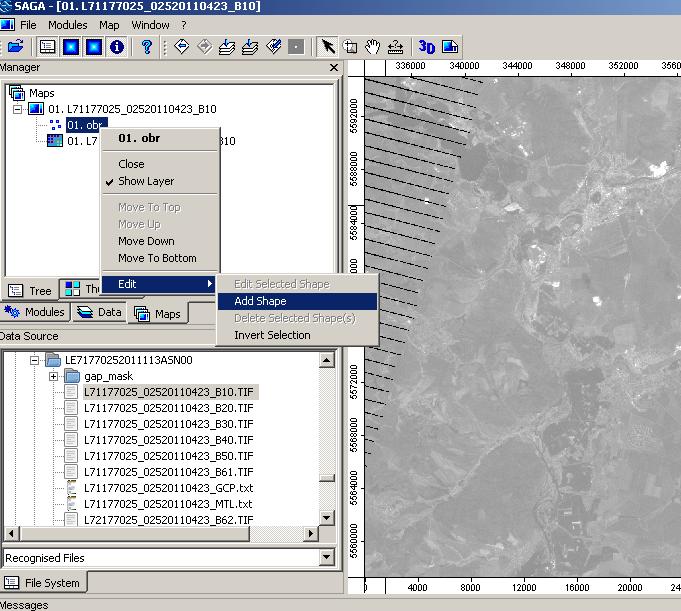
Task: Open the Modules menu in menu bar
Action: [x=67, y=24]
